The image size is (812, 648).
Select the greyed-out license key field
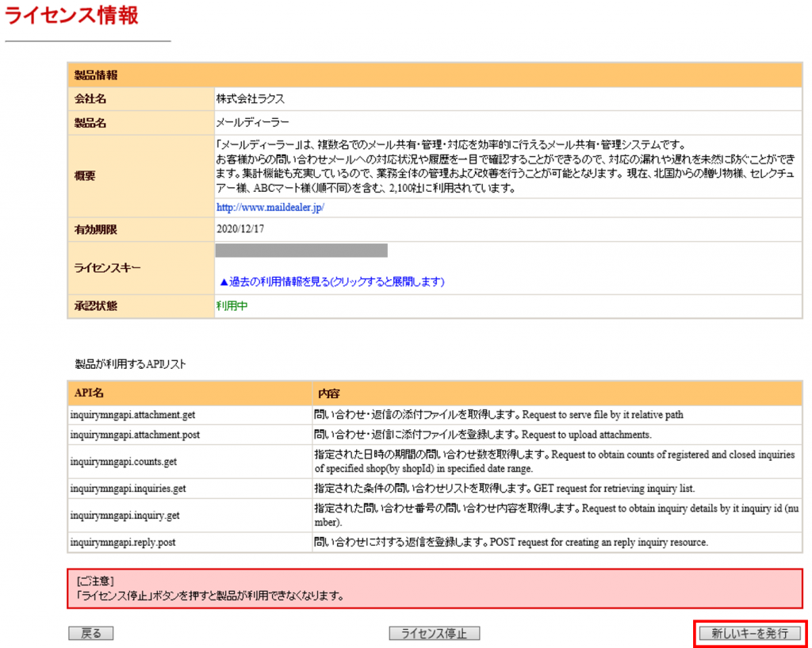(x=301, y=251)
